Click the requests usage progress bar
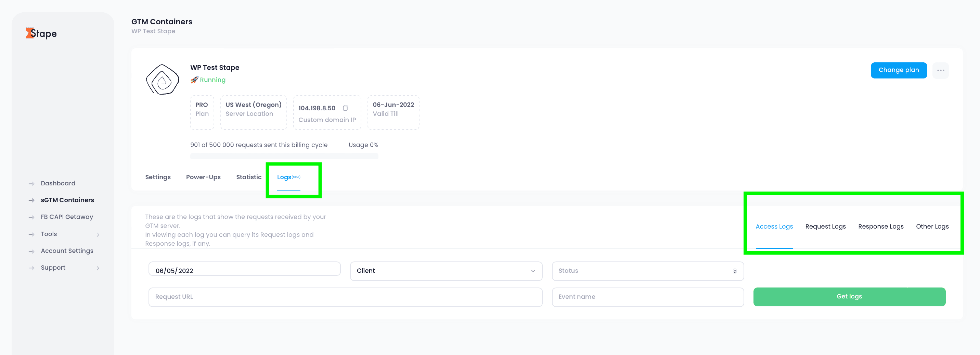 (x=284, y=156)
